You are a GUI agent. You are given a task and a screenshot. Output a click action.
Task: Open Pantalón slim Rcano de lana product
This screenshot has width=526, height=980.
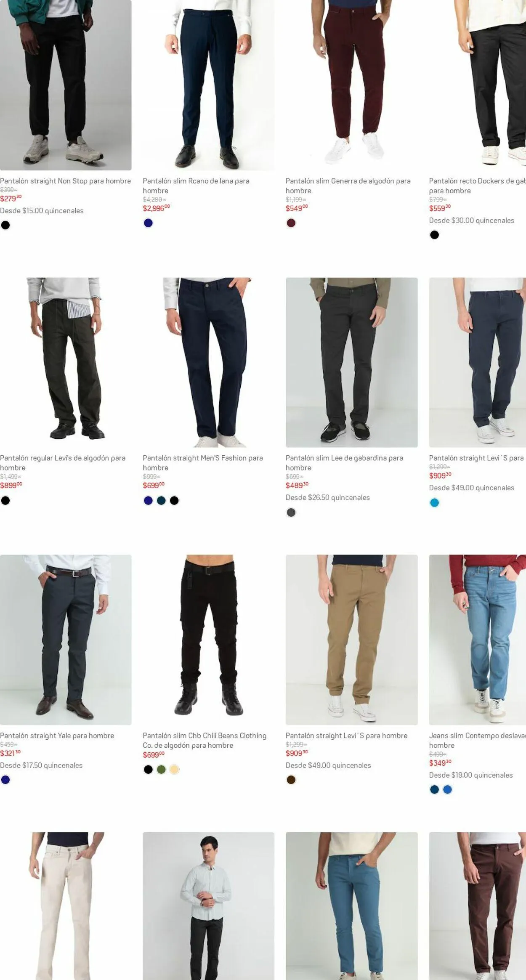pos(196,186)
